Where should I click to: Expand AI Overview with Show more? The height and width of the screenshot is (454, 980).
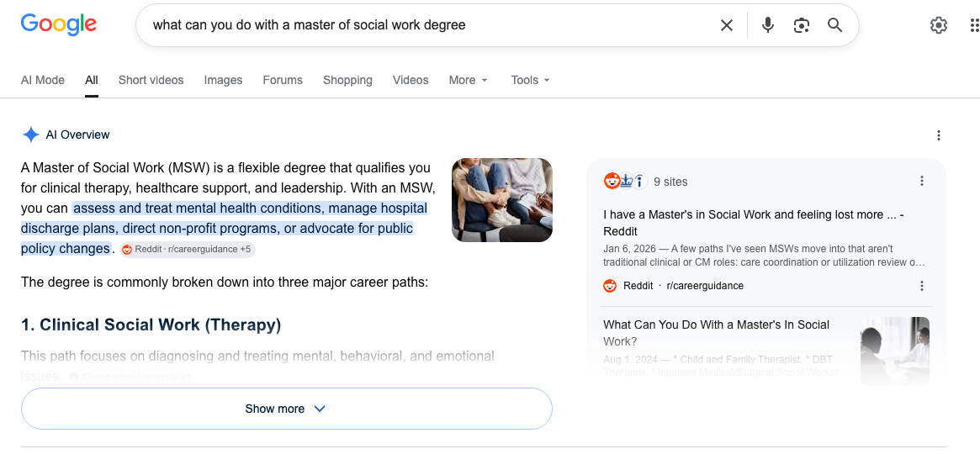pyautogui.click(x=286, y=409)
